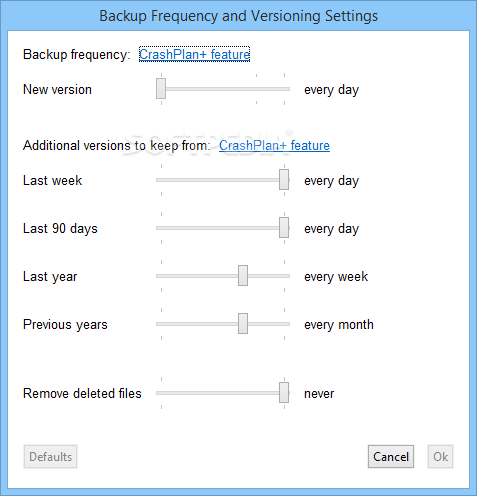The height and width of the screenshot is (496, 477).
Task: Open CrashPlan+ feature link beside Additional versions
Action: click(274, 145)
